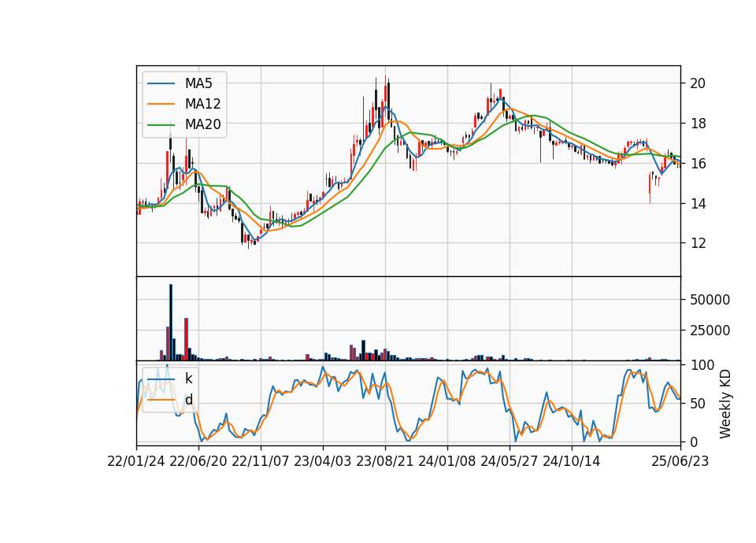Click the MA12 legend label
Viewport: 756px width, 543px height.
[x=202, y=104]
